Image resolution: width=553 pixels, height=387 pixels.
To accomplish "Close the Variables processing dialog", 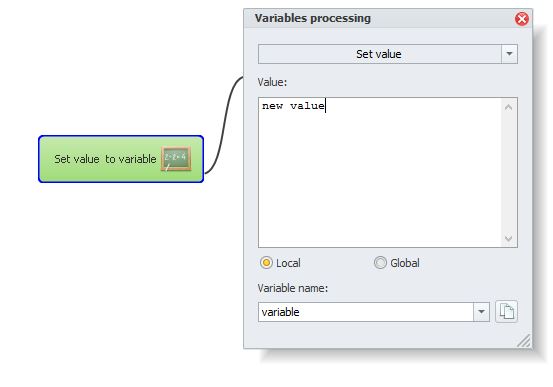I will point(522,19).
